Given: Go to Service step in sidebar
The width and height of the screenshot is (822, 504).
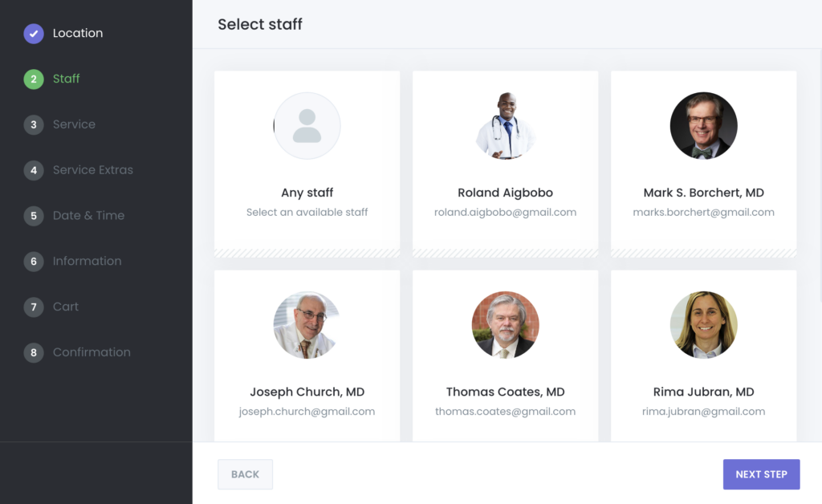Looking at the screenshot, I should 74,124.
